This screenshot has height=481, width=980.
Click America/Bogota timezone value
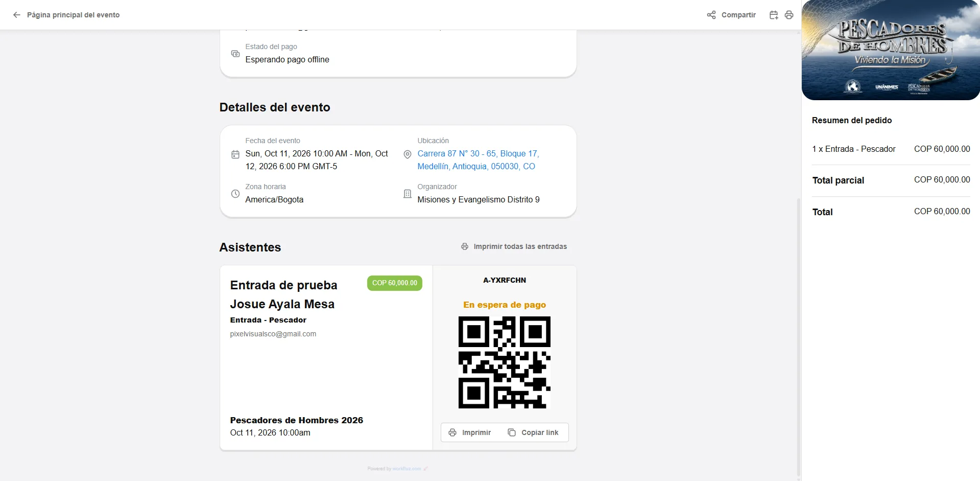(x=274, y=199)
